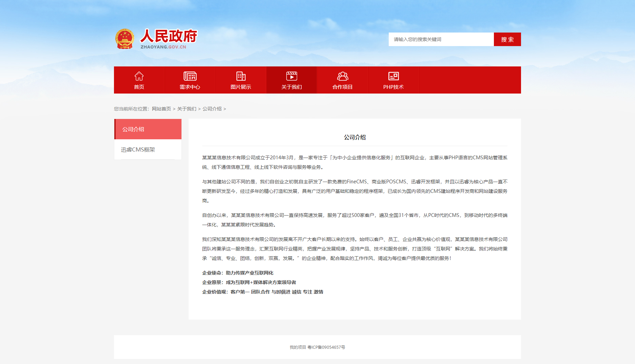Go to 关于我们 via breadcrumb link
Image resolution: width=635 pixels, height=364 pixels.
pos(187,109)
